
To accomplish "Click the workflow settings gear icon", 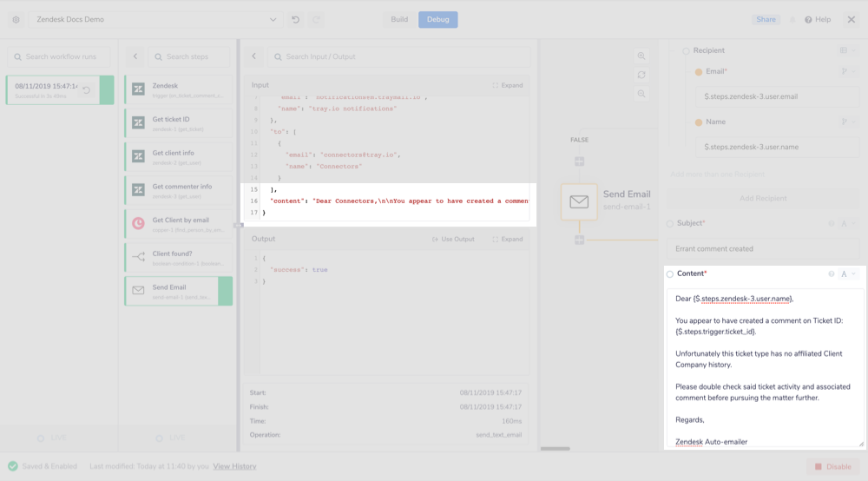I will (16, 19).
